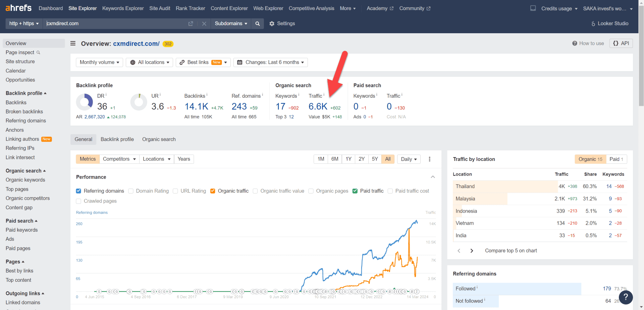This screenshot has height=310, width=644.
Task: Click the notifications monitor icon
Action: pyautogui.click(x=533, y=8)
